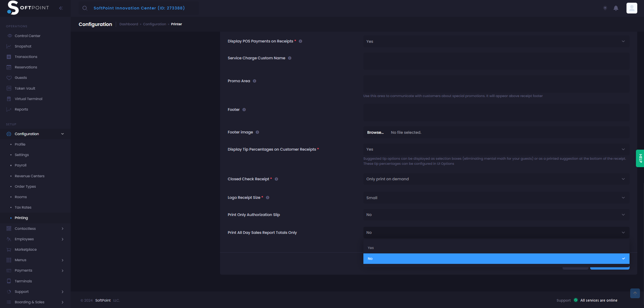644x308 pixels.
Task: Click the notification bell icon
Action: (616, 8)
